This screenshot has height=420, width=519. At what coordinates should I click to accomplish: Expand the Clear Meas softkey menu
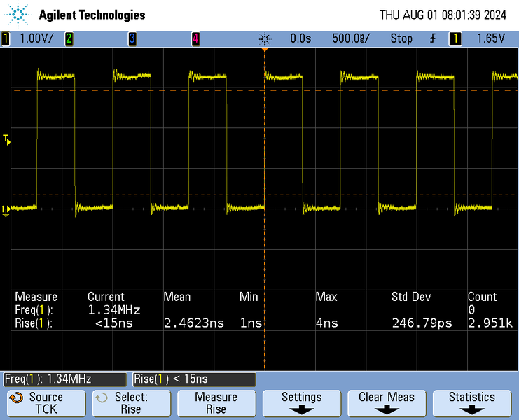tap(387, 403)
